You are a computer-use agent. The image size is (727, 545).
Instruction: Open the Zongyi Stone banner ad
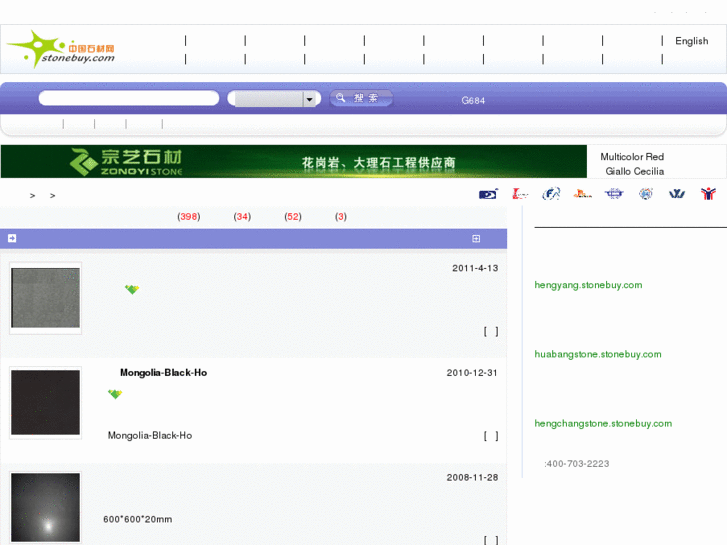point(293,161)
